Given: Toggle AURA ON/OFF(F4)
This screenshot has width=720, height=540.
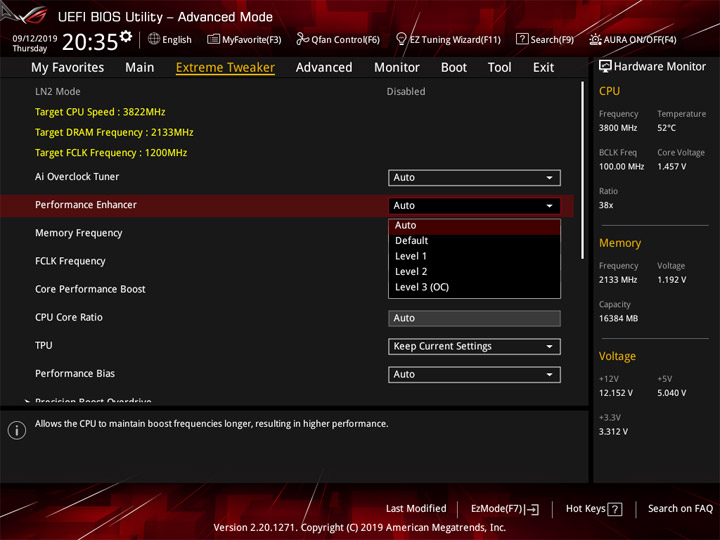Looking at the screenshot, I should (x=633, y=39).
